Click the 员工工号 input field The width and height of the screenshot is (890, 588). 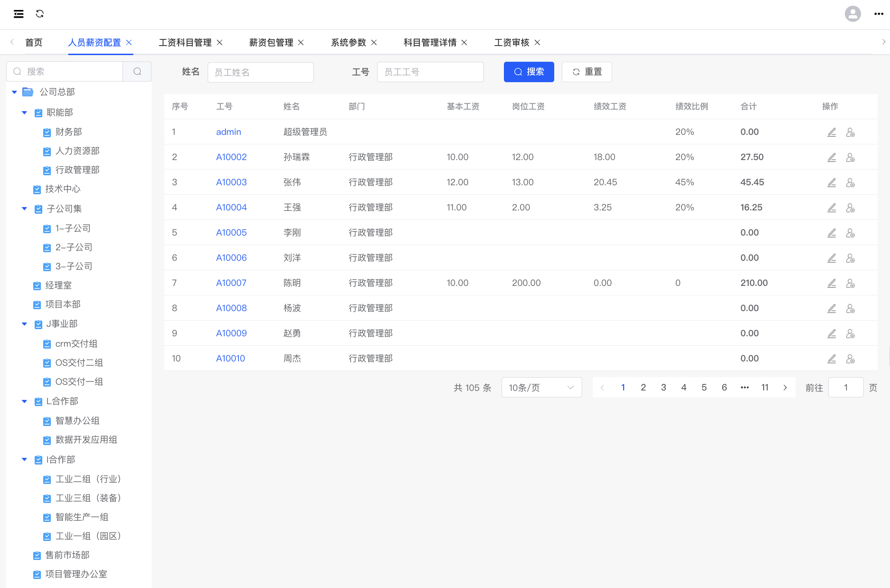click(x=430, y=72)
